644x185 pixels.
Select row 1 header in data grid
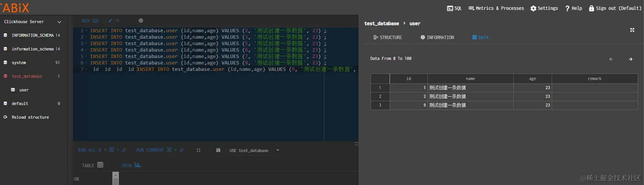pyautogui.click(x=380, y=88)
